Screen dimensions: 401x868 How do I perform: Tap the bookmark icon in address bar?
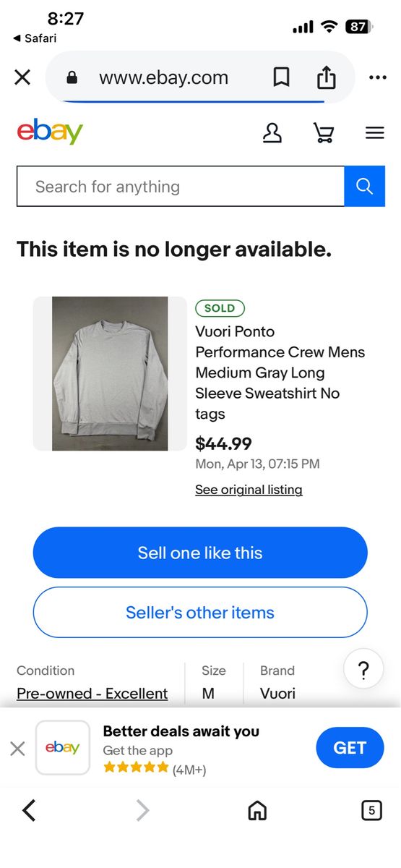click(282, 77)
